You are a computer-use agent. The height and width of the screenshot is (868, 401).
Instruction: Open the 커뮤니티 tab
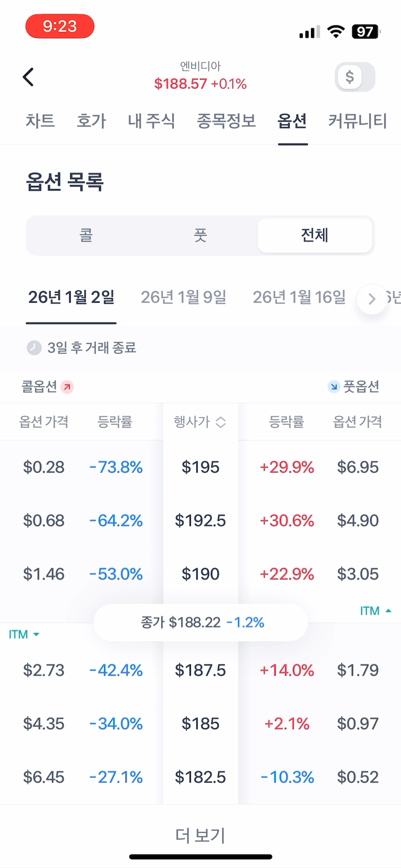357,121
